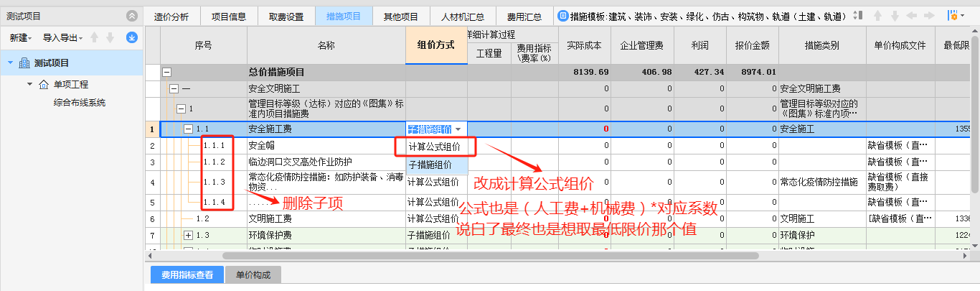Switch to 其他项目 tab
980x291 pixels.
tap(401, 16)
